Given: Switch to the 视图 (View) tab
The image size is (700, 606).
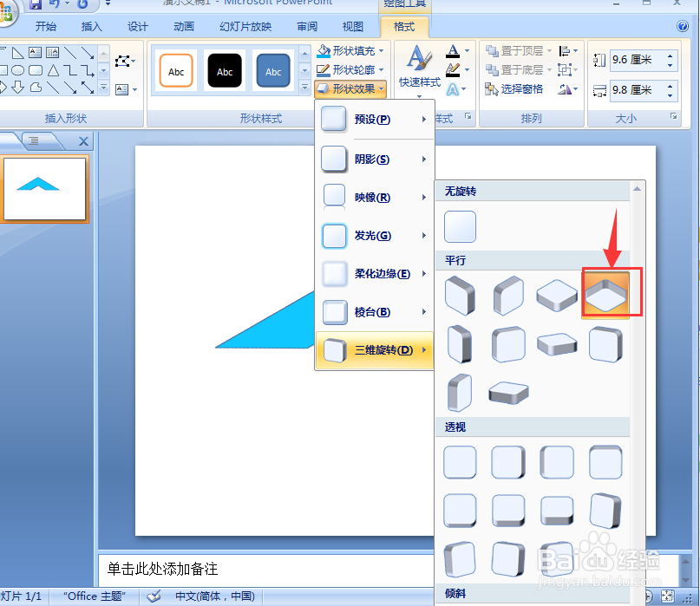Looking at the screenshot, I should [x=353, y=27].
